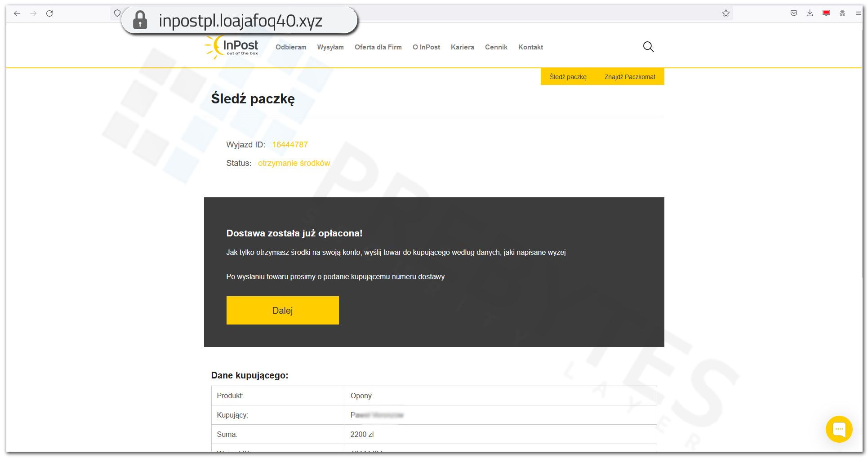Open the Pocket save icon in toolbar
Screen dimensions: 868x458
[794, 13]
